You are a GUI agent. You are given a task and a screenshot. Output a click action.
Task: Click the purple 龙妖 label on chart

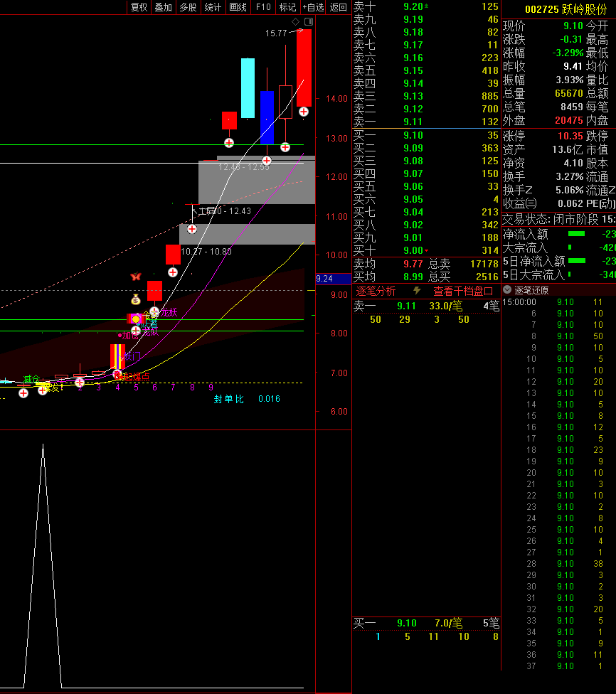[x=169, y=312]
